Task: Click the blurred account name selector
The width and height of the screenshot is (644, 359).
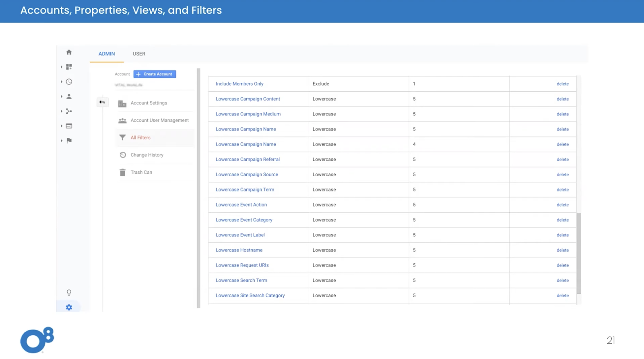Action: click(129, 85)
